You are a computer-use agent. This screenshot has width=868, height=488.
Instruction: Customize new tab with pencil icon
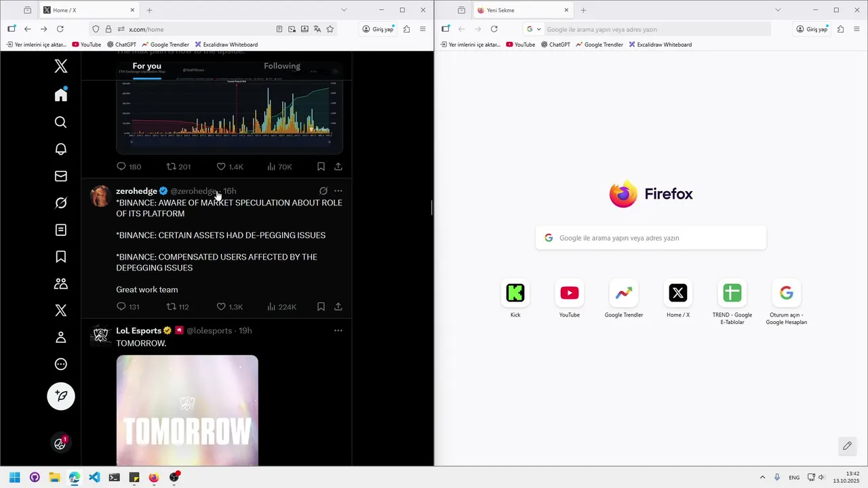(x=847, y=445)
